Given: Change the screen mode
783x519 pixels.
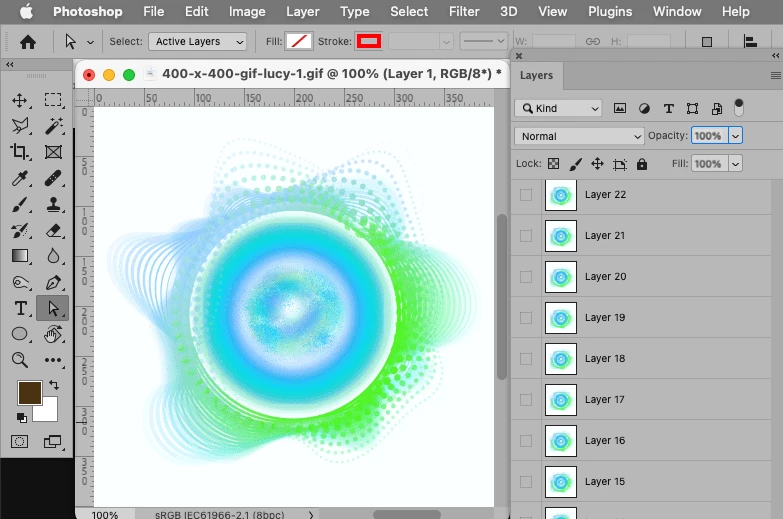Looking at the screenshot, I should pos(52,442).
